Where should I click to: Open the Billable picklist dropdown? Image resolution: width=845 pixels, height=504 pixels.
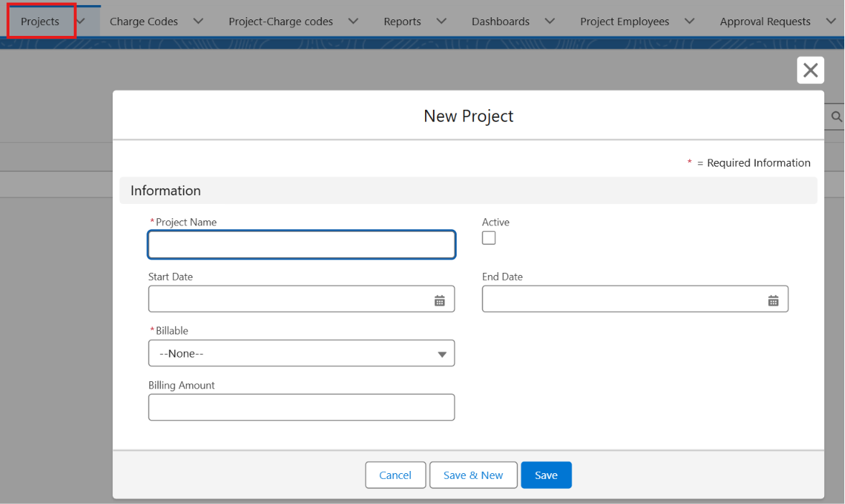point(302,353)
